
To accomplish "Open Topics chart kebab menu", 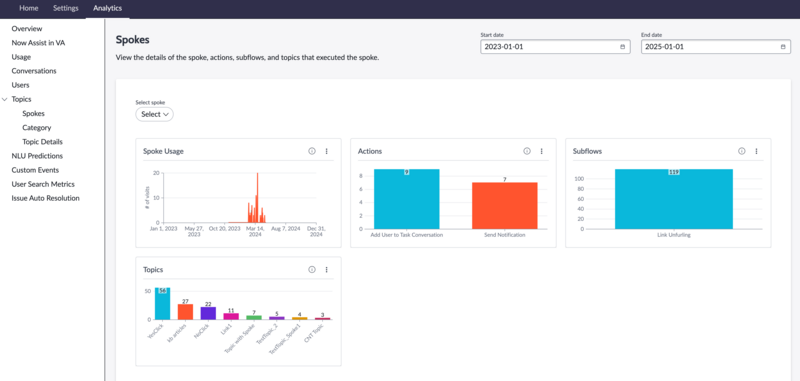I will pyautogui.click(x=327, y=269).
